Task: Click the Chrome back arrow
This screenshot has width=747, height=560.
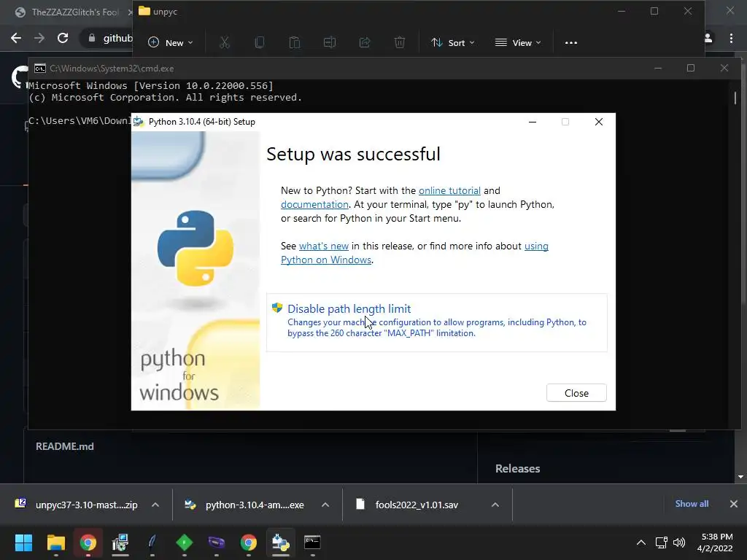Action: coord(16,38)
